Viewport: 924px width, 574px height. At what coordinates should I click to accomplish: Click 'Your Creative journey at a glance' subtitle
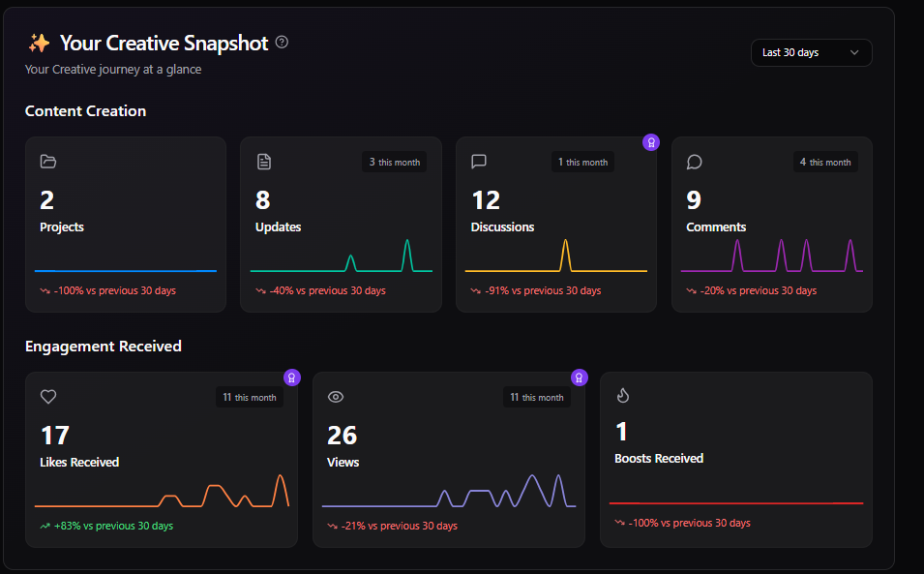coord(113,70)
